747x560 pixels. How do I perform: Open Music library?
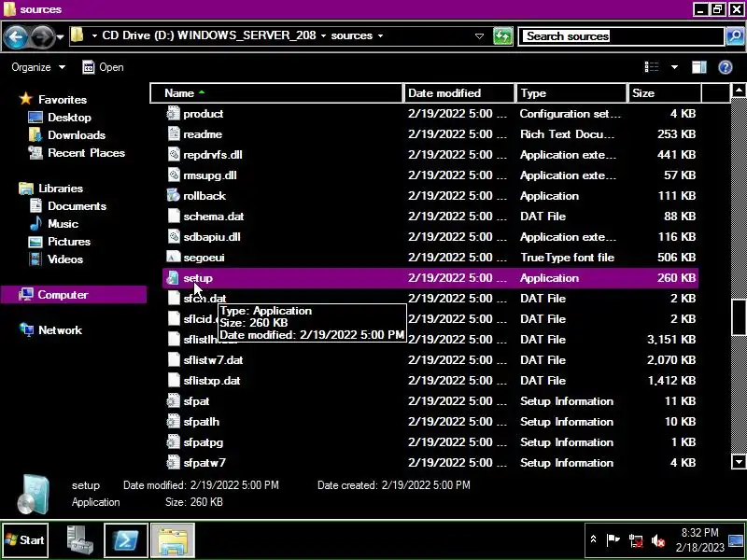pyautogui.click(x=63, y=224)
